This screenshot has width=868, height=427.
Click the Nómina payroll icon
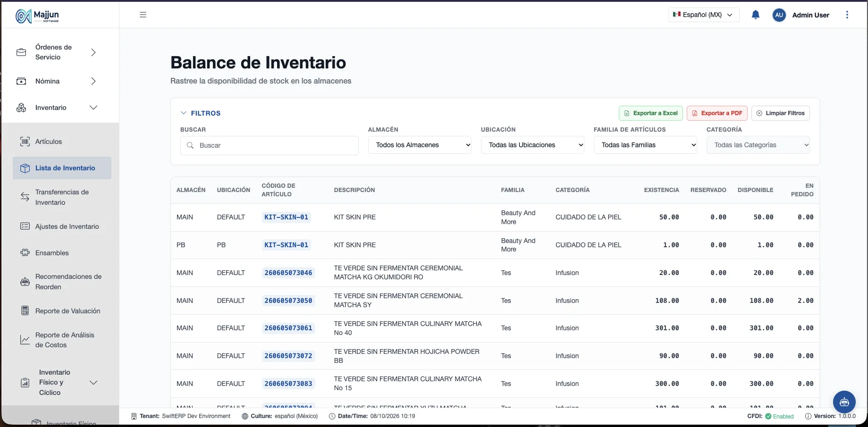(21, 81)
